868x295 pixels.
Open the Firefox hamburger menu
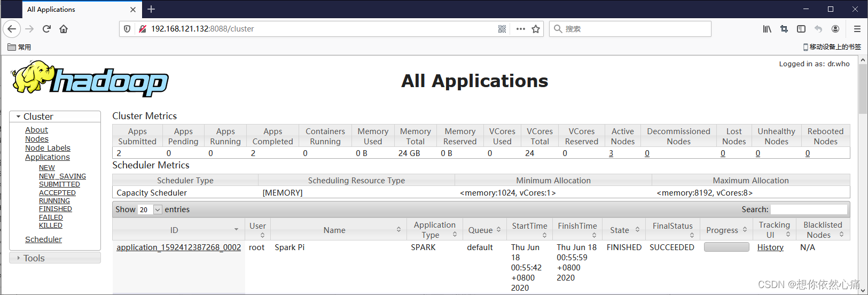click(857, 29)
